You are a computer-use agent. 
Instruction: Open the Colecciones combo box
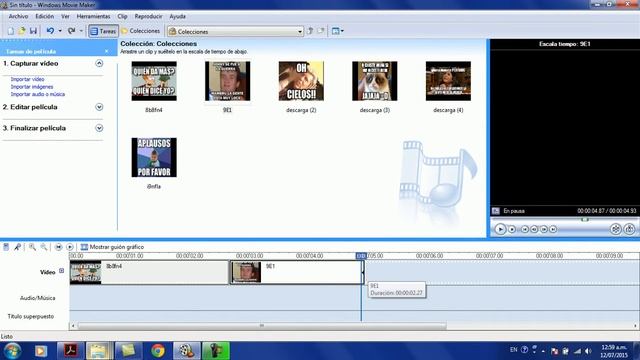(236, 31)
